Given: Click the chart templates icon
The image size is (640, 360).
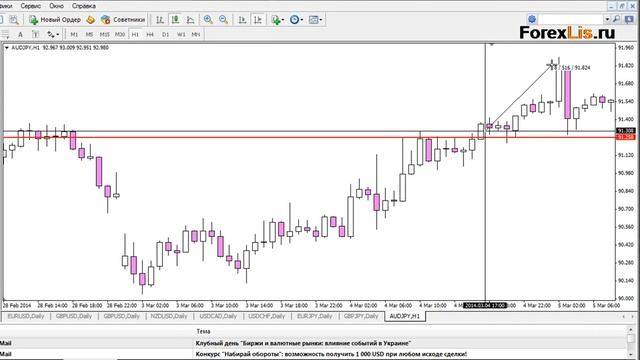Looking at the screenshot, I should click(313, 20).
